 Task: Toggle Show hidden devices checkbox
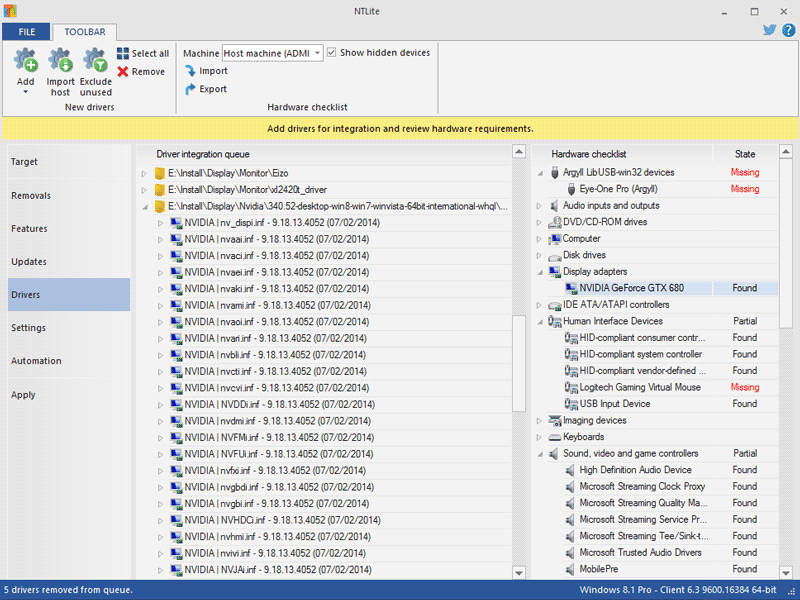pos(332,53)
